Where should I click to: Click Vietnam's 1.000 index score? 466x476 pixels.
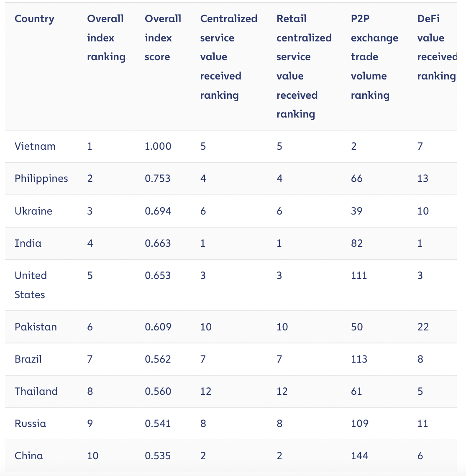point(158,146)
